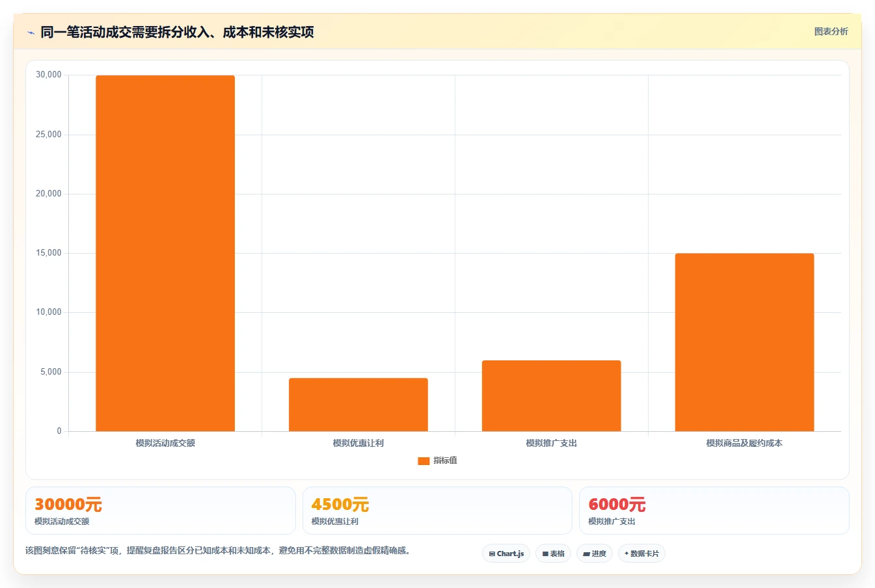Toggle the 指标值 legend swatch

[424, 461]
